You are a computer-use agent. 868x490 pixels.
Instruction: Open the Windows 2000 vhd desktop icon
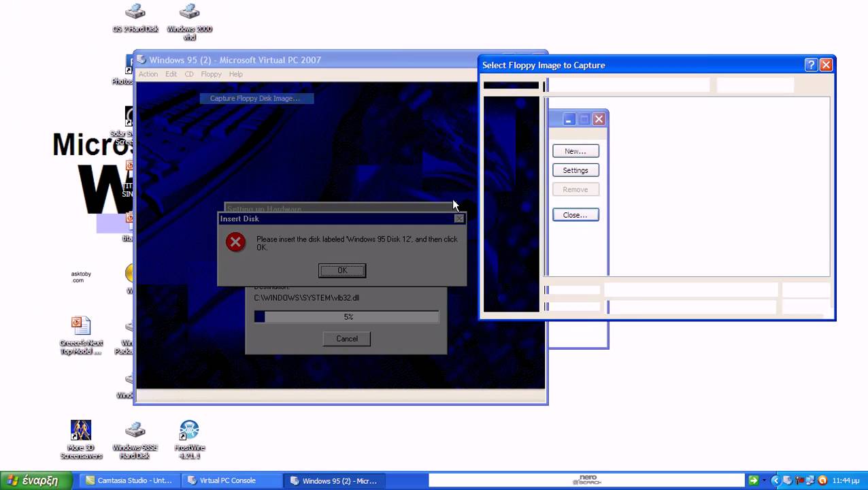[189, 20]
